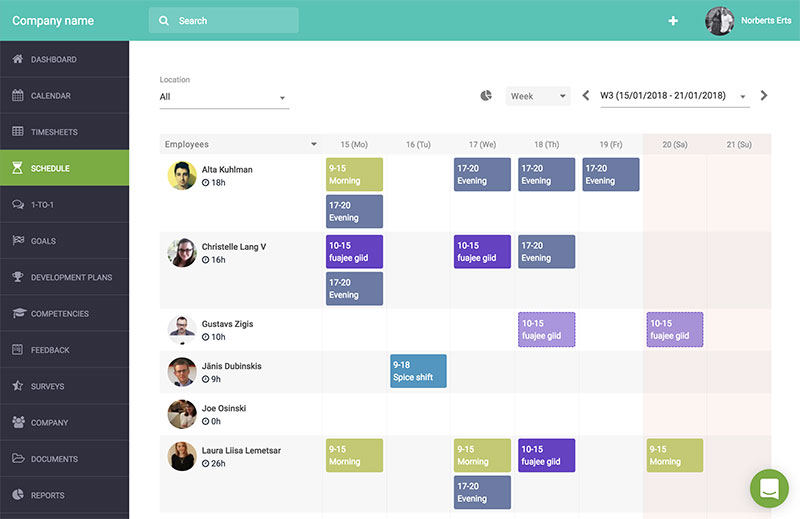Click the 1-to-1 chat bubbles icon
Image resolution: width=800 pixels, height=519 pixels.
[x=17, y=204]
